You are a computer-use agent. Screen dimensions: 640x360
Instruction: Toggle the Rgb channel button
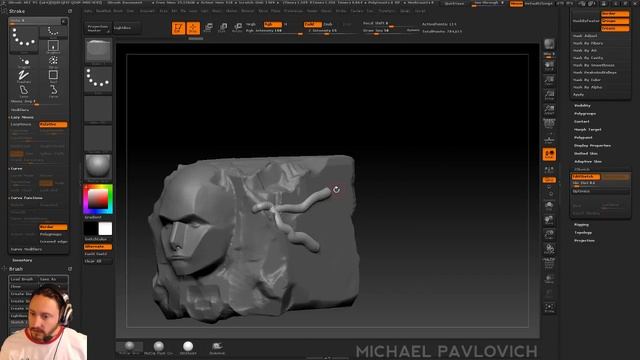pyautogui.click(x=272, y=24)
